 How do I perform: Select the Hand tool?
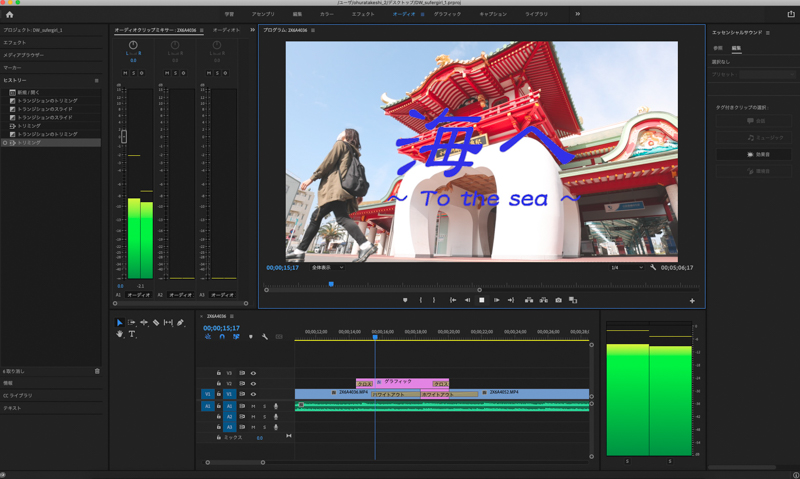(119, 334)
